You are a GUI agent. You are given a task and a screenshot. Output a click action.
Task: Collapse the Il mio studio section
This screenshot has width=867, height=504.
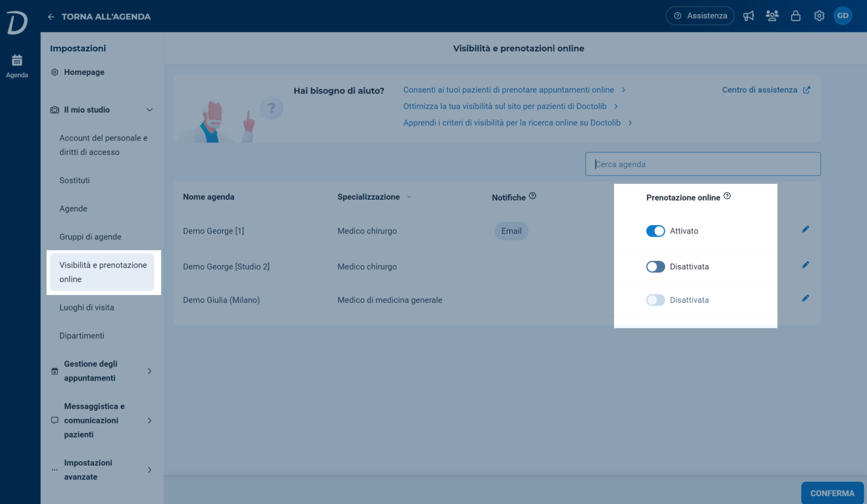click(149, 110)
